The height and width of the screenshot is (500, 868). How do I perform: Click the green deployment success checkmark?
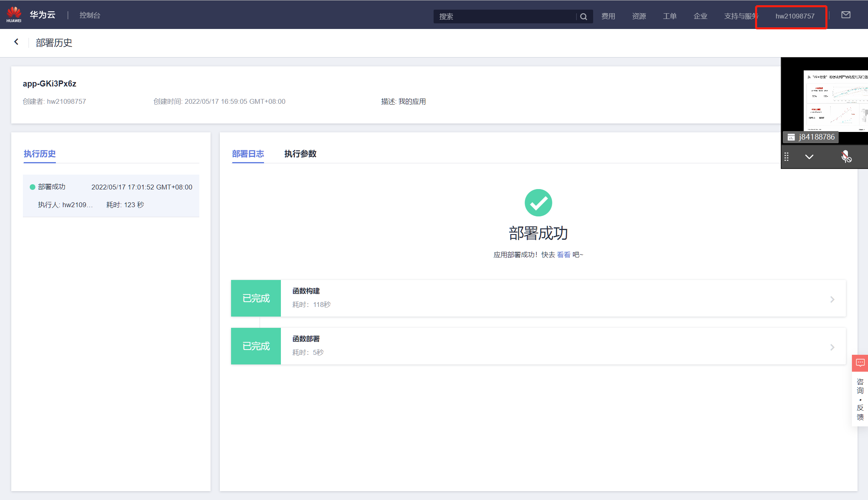538,203
